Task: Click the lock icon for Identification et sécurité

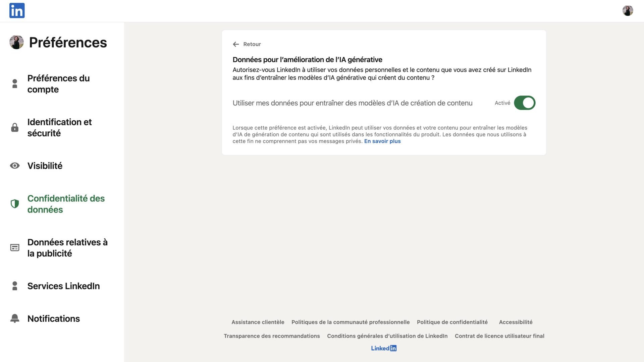Action: point(15,127)
